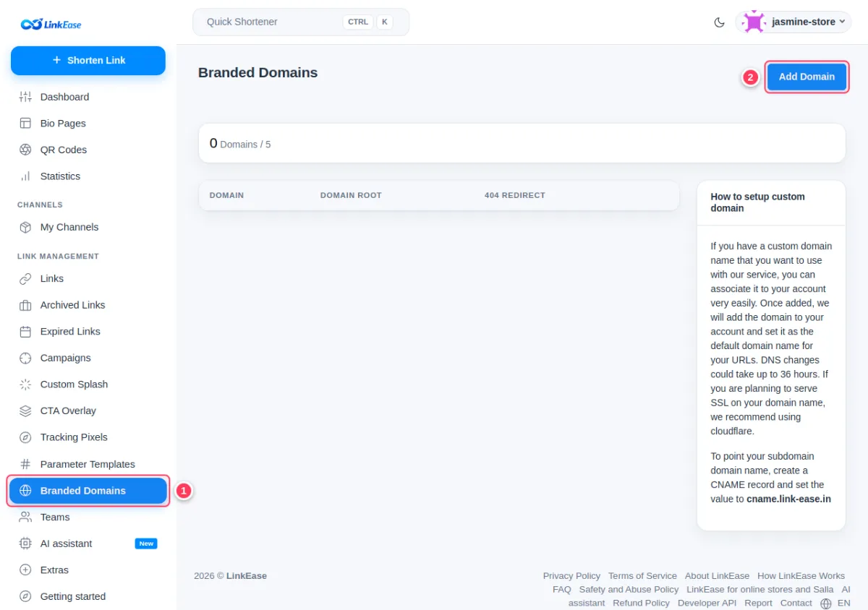The image size is (868, 610).
Task: Toggle dark mode with the moon icon
Action: [719, 22]
